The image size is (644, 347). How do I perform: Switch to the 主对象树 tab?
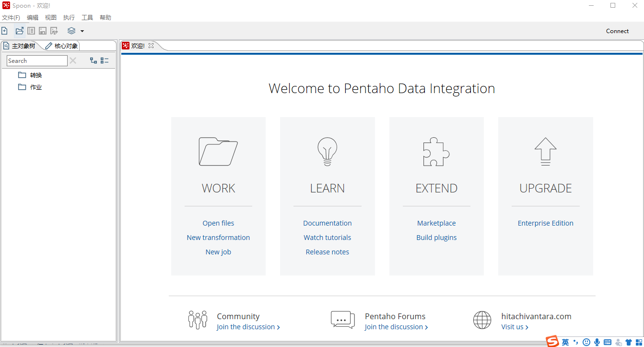[x=20, y=46]
